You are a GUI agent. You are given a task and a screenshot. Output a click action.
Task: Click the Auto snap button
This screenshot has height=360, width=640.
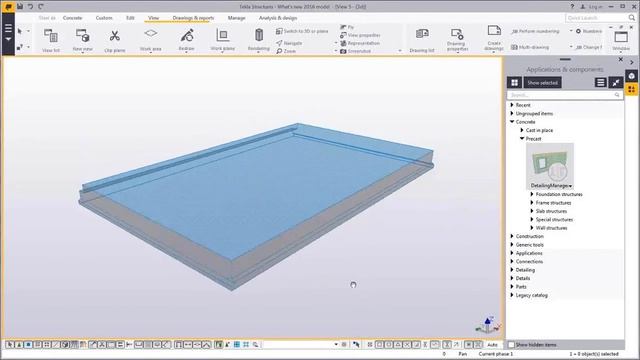pos(493,345)
